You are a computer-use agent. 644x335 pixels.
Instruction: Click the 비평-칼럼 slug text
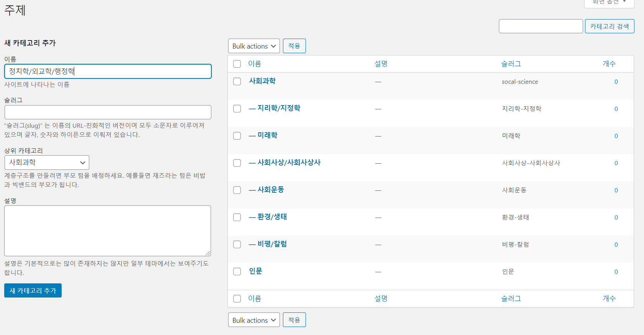pos(515,244)
